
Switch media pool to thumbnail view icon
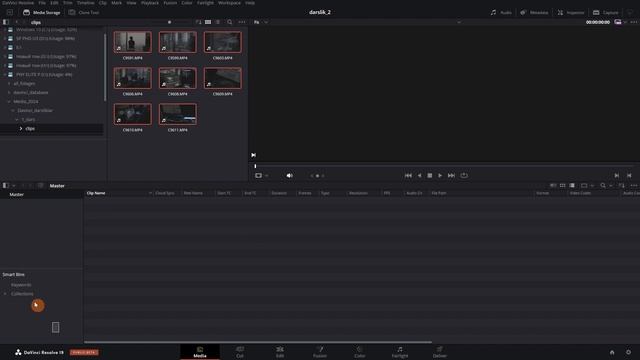click(x=562, y=186)
